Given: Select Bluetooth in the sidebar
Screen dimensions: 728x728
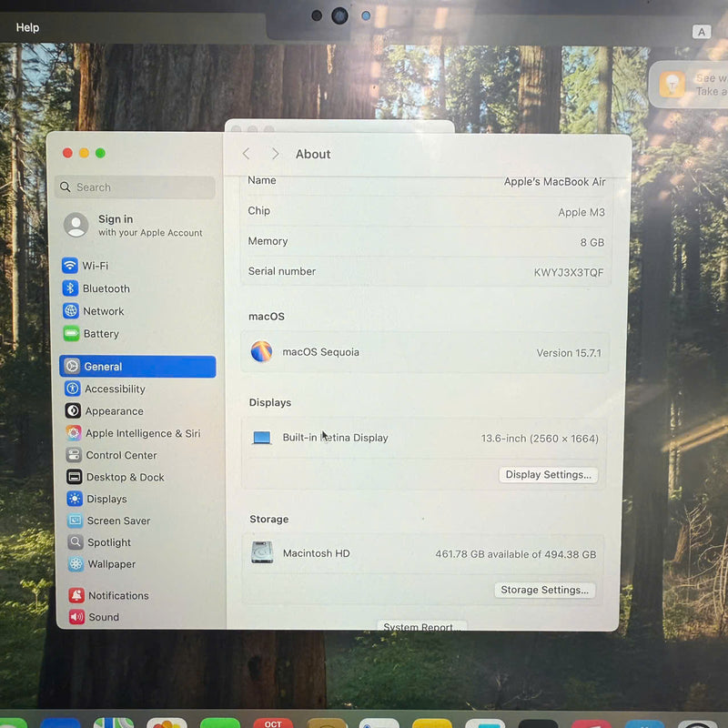Looking at the screenshot, I should tap(106, 288).
